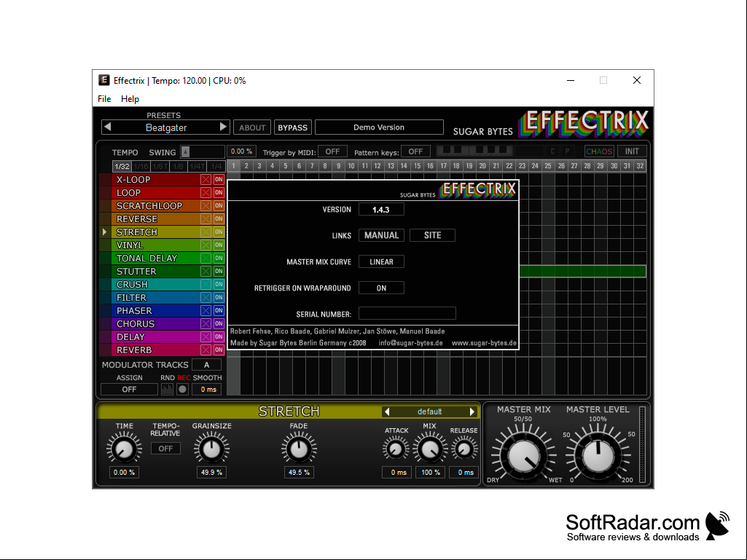
Task: Clear the VINYL track pattern
Action: (x=206, y=245)
